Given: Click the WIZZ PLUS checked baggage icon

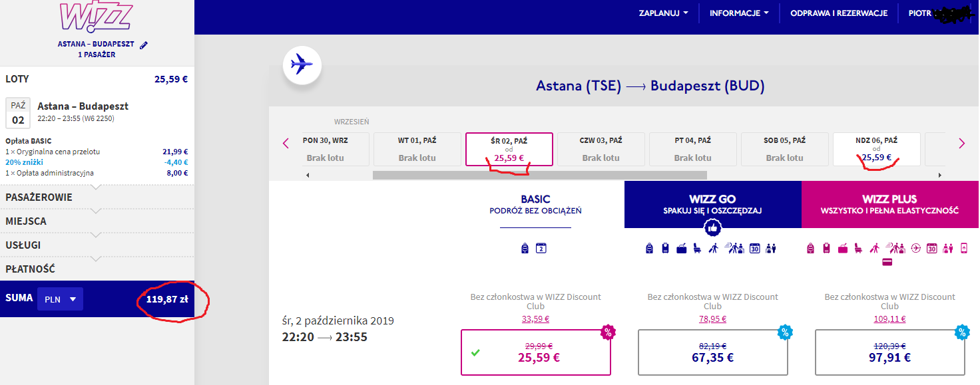Looking at the screenshot, I should 843,248.
